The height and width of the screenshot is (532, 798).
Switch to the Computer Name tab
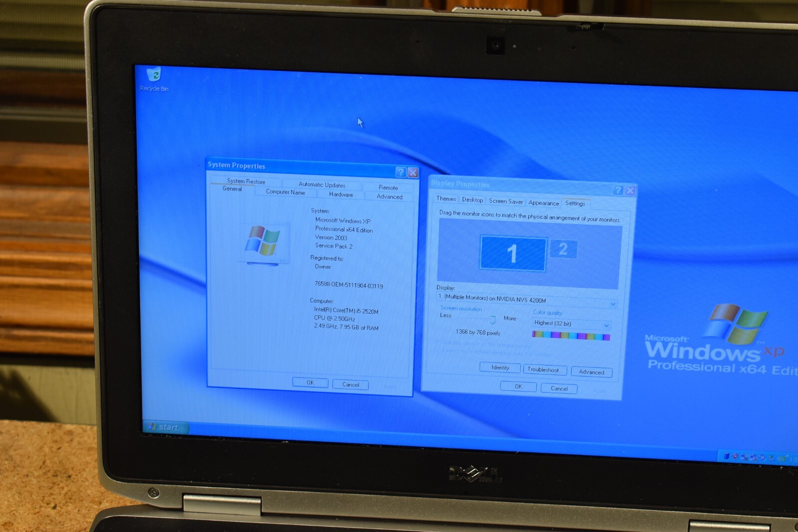point(285,192)
